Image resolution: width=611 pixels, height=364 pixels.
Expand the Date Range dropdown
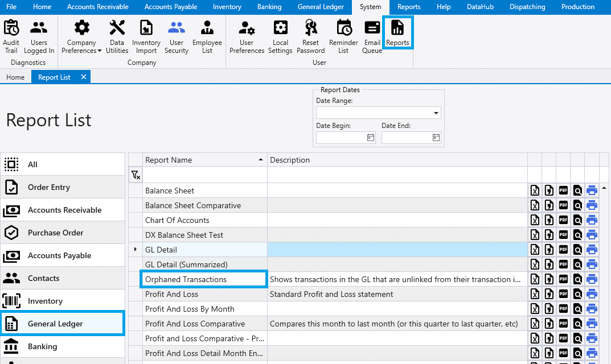(x=436, y=113)
